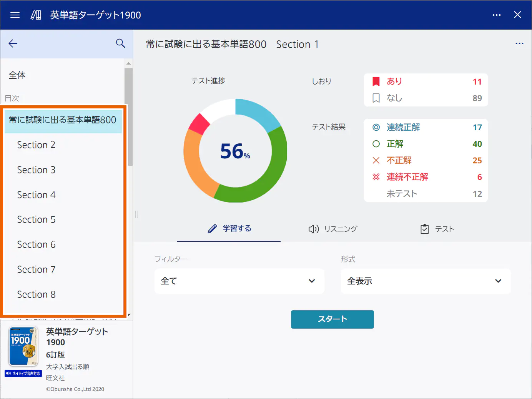Click the 英単語ターゲット1900 title bar text
Viewport: 532px width, 399px height.
95,15
